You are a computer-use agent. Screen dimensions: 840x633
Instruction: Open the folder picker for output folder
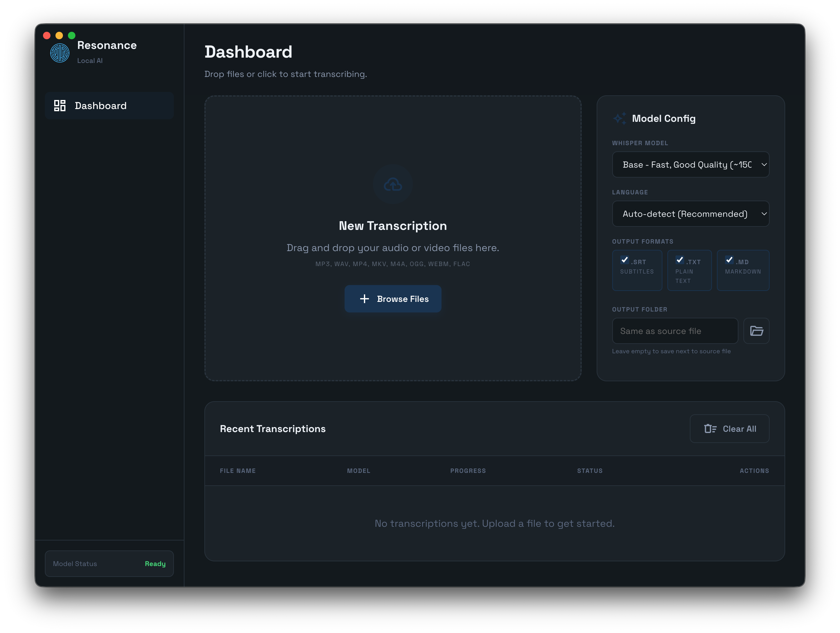click(756, 331)
